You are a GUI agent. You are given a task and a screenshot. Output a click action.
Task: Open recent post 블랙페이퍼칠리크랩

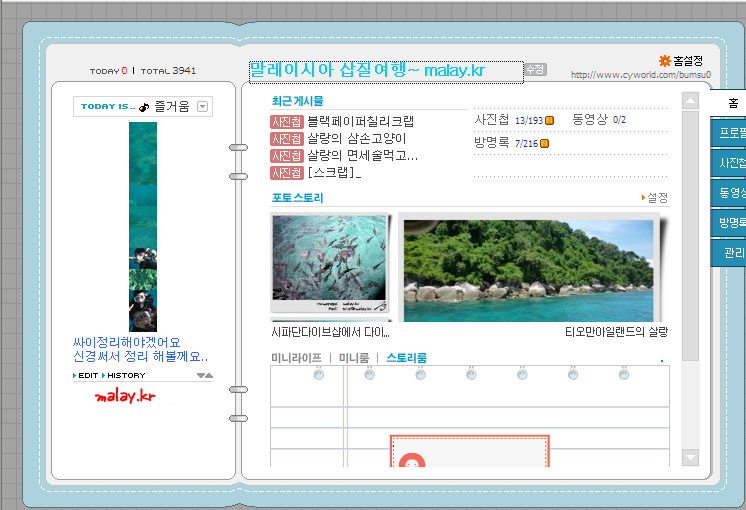coord(360,122)
